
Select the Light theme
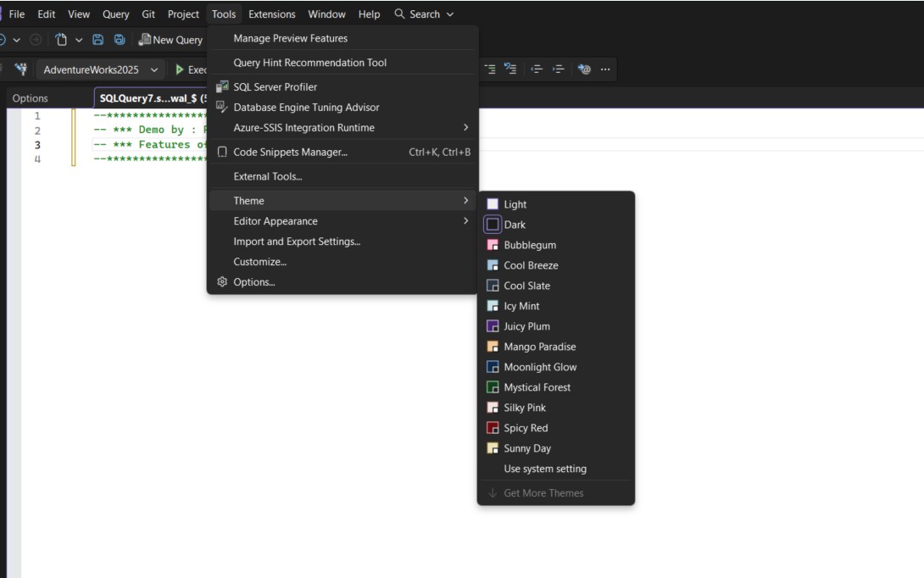pos(515,204)
